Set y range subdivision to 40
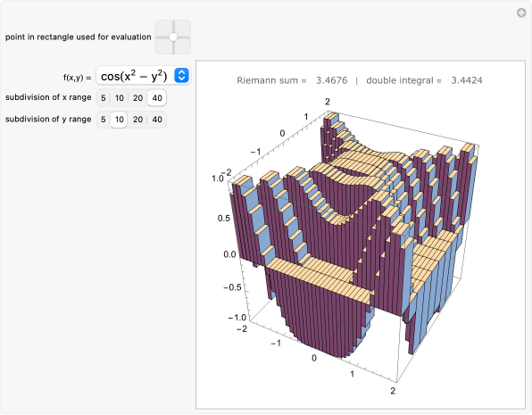The height and width of the screenshot is (415, 532). click(157, 120)
